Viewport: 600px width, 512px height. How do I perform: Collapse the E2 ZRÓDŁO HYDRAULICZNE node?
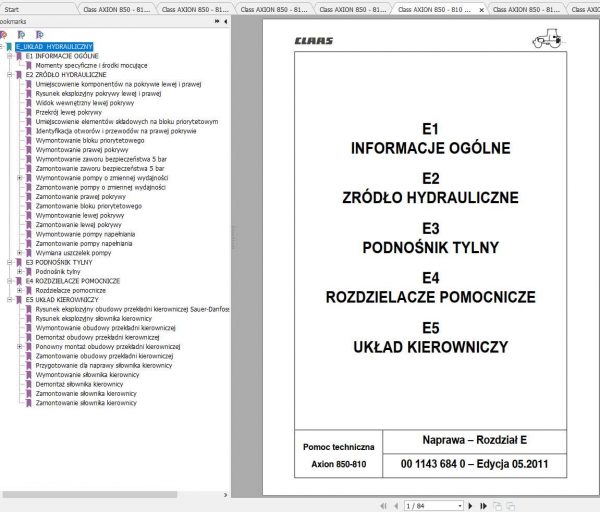10,75
